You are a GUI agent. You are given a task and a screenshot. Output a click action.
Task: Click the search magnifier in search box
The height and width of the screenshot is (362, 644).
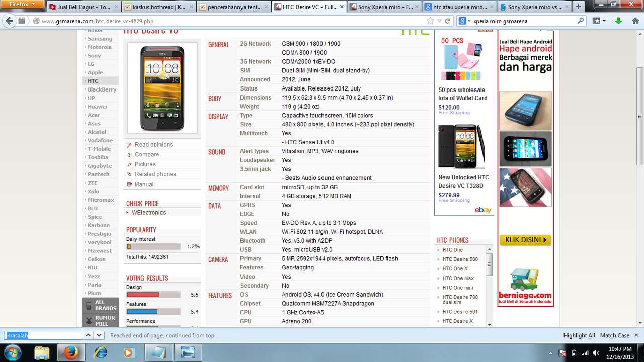[581, 21]
